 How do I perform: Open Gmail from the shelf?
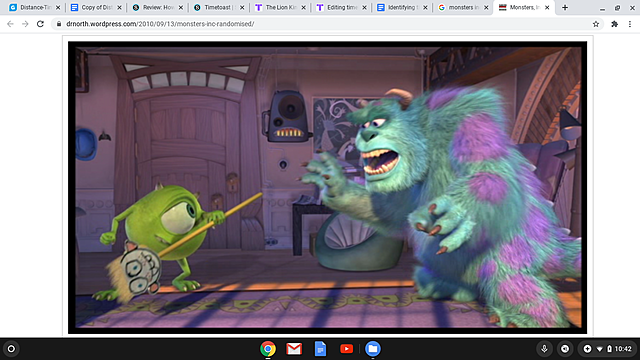pyautogui.click(x=294, y=349)
